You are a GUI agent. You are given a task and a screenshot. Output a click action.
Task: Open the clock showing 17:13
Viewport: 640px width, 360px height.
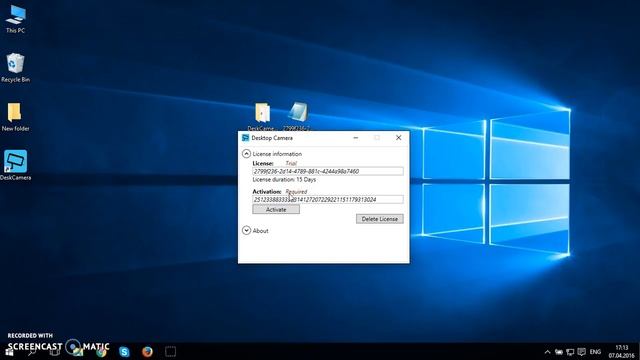[622, 352]
